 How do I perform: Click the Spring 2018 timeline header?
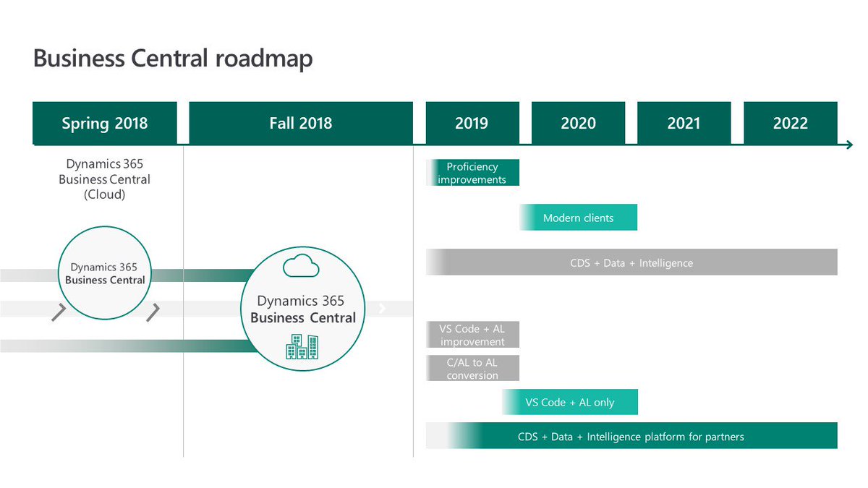(105, 123)
